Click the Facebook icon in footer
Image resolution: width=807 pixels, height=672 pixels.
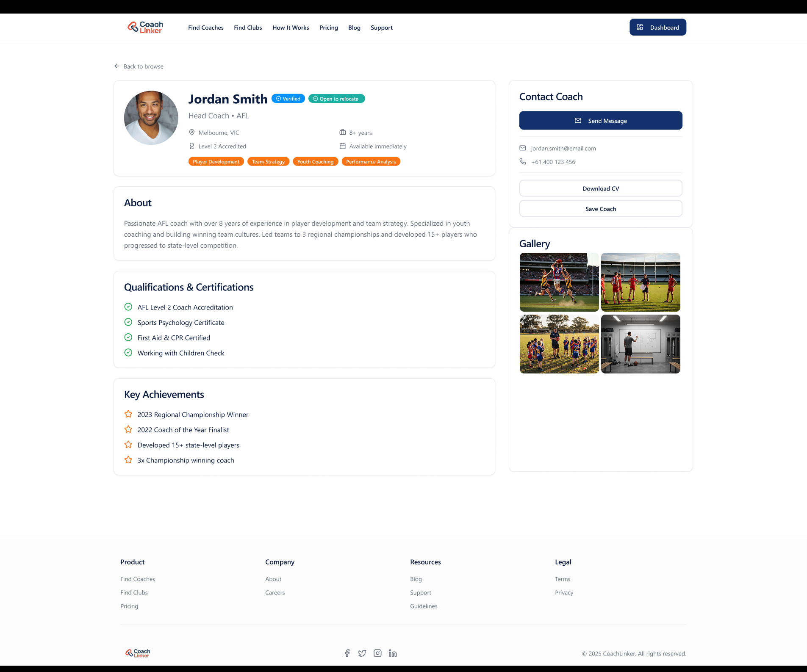(x=347, y=653)
